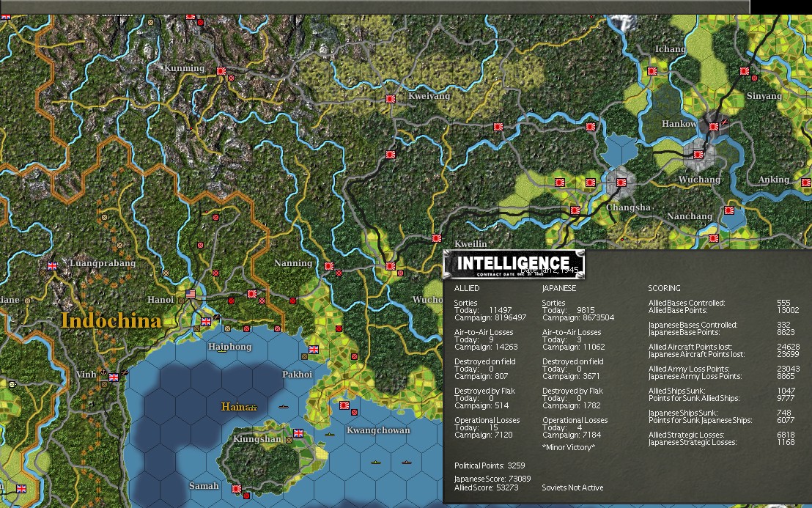Click Allied Air-to-Air Losses heading
Image resolution: width=812 pixels, height=508 pixels.
[484, 333]
